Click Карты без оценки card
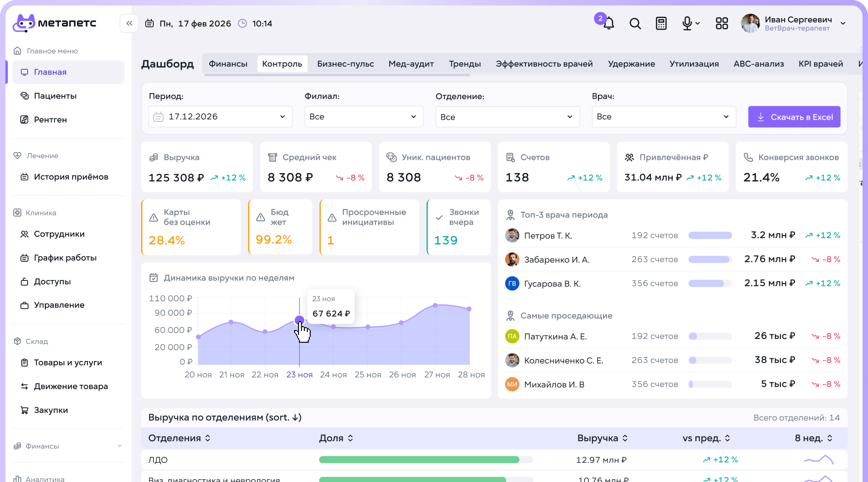 click(191, 227)
